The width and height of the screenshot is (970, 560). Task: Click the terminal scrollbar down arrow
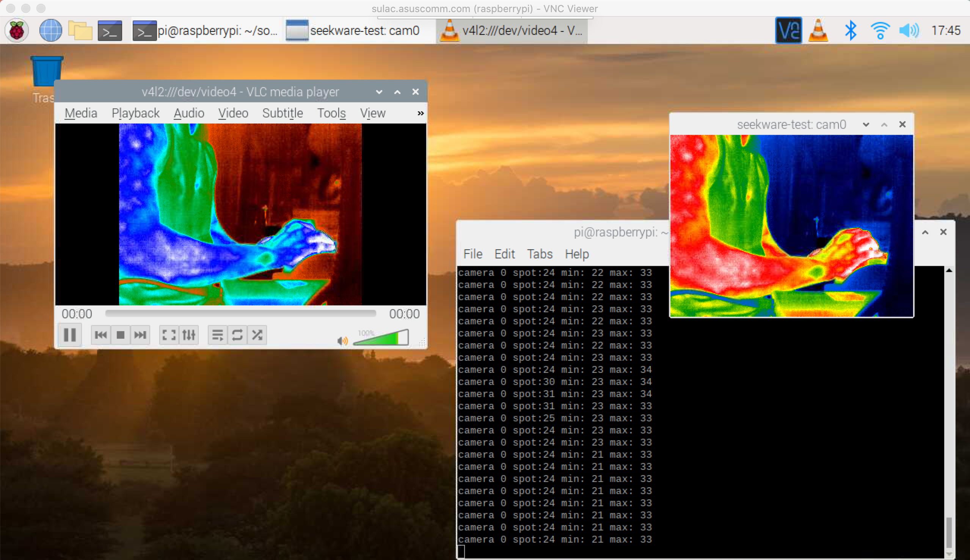[x=949, y=554]
